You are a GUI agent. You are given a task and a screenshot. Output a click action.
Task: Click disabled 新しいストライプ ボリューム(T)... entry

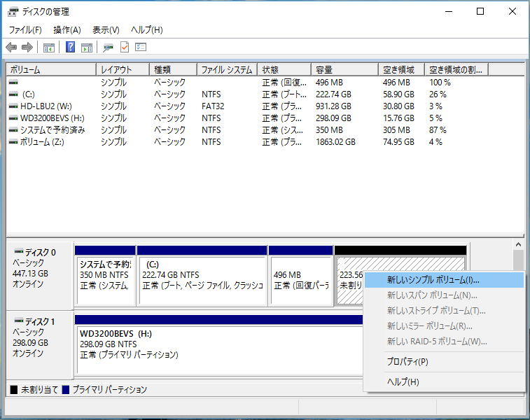point(444,311)
